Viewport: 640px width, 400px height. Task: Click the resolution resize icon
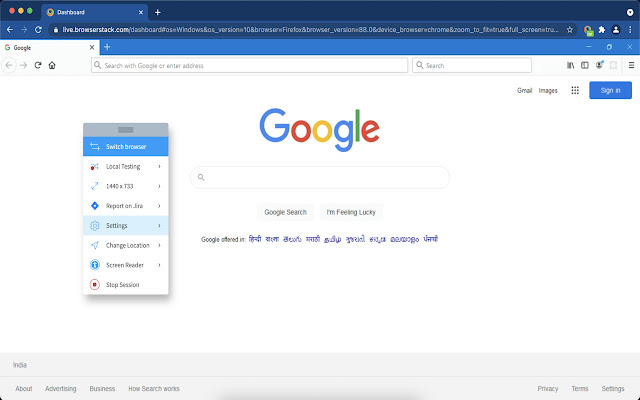click(95, 186)
